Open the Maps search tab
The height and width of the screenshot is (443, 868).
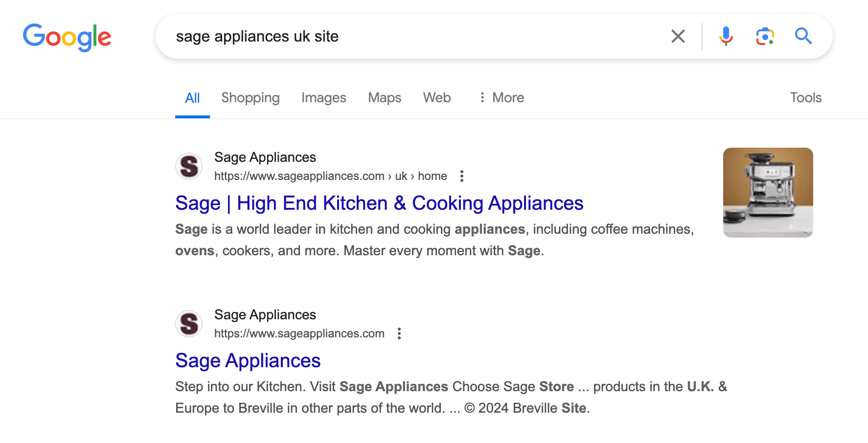384,97
